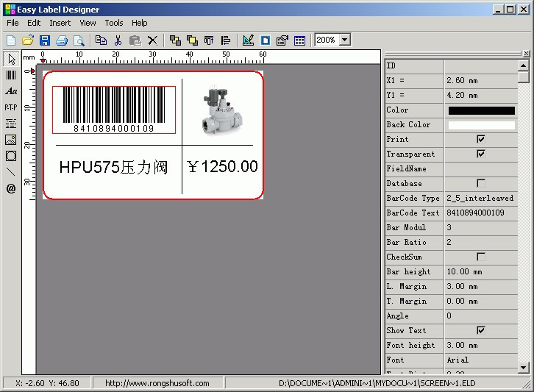Enable the Database checkbox

[481, 183]
